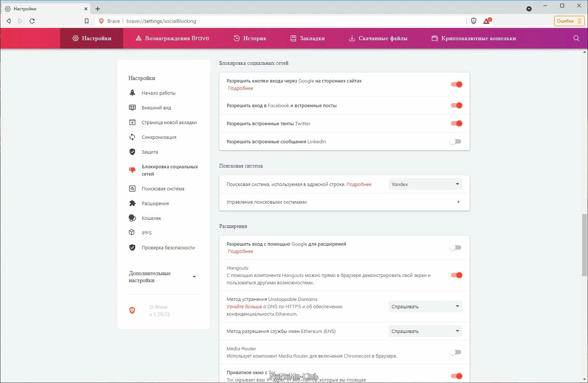
Task: Click Подробнее link for search engine
Action: [359, 185]
